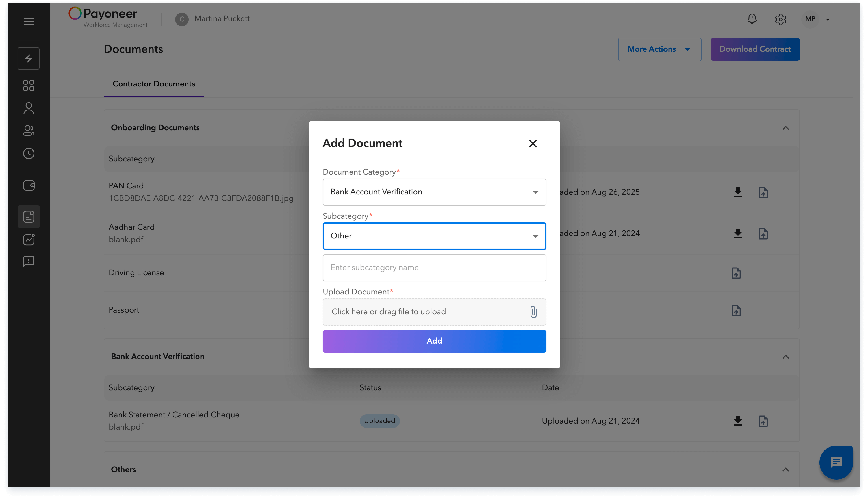This screenshot has width=868, height=501.
Task: Click the paperclip attachment icon
Action: tap(533, 312)
